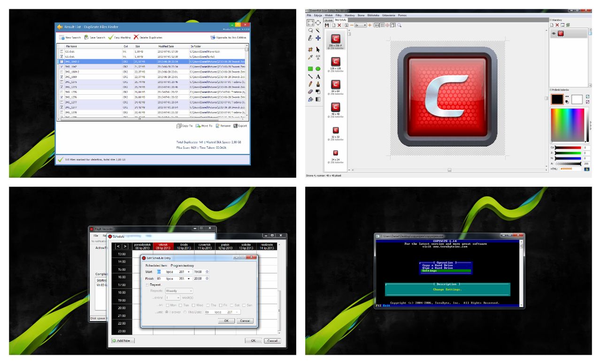The image size is (601, 364).
Task: Enable the Repeat checkbox in Edit Schedule Entry
Action: click(147, 285)
